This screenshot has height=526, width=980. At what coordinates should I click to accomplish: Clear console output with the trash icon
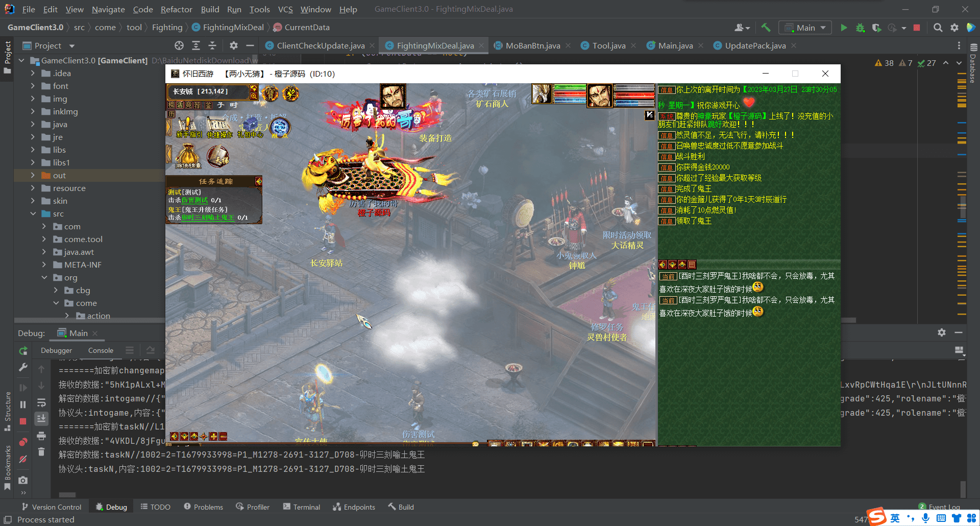41,452
